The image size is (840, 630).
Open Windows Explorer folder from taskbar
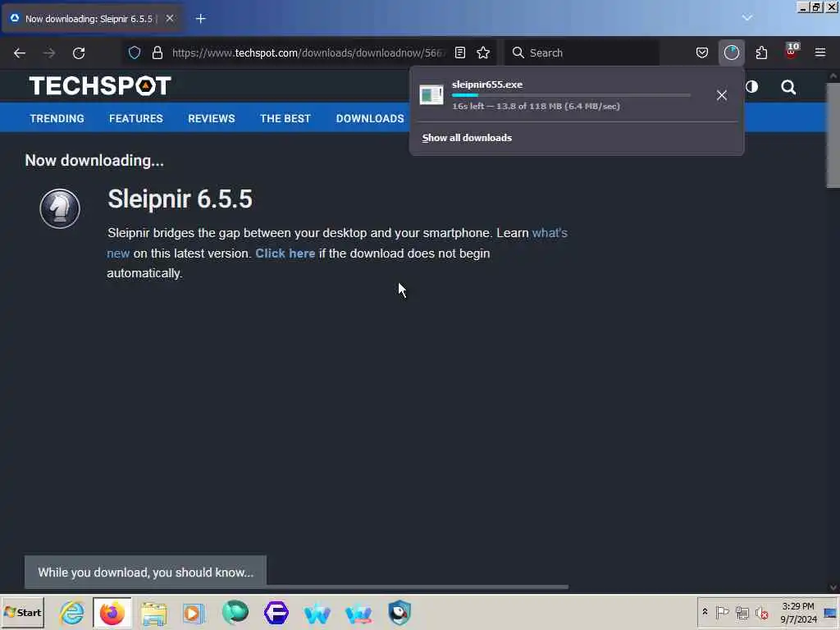pyautogui.click(x=153, y=613)
